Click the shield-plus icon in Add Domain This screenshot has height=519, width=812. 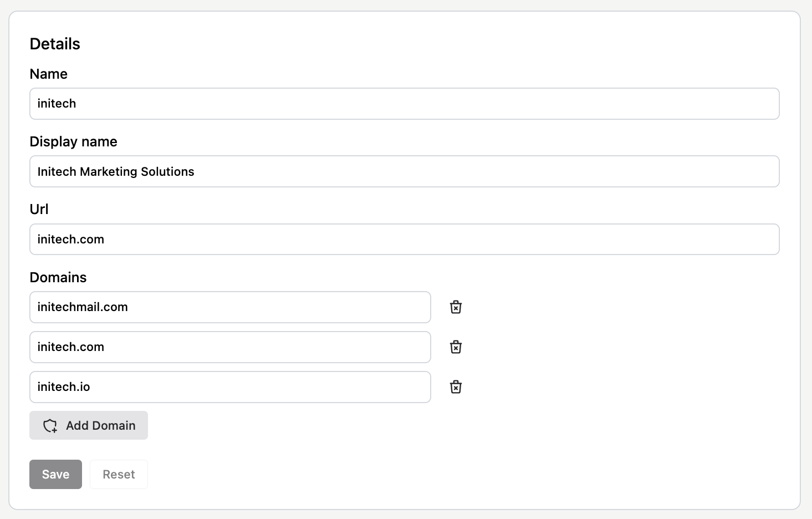tap(50, 426)
